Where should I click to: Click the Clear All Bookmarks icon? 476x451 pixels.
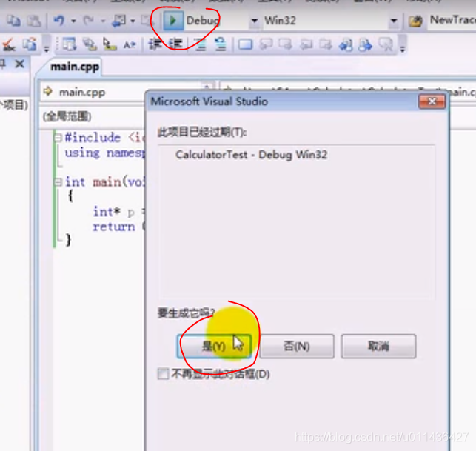tap(386, 44)
